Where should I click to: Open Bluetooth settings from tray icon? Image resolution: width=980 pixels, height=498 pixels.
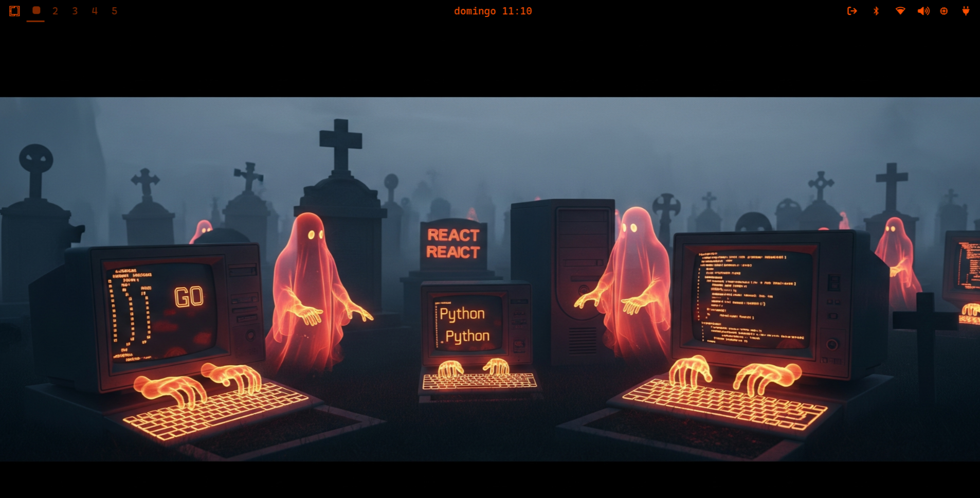[876, 11]
